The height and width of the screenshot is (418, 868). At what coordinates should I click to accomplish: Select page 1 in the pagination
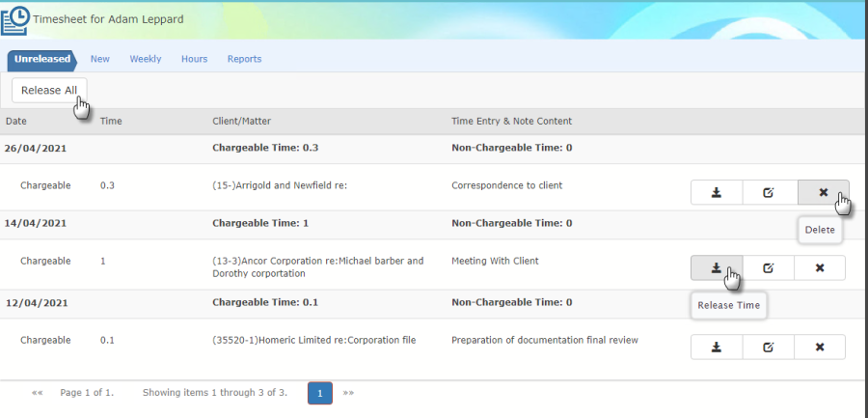click(x=320, y=393)
